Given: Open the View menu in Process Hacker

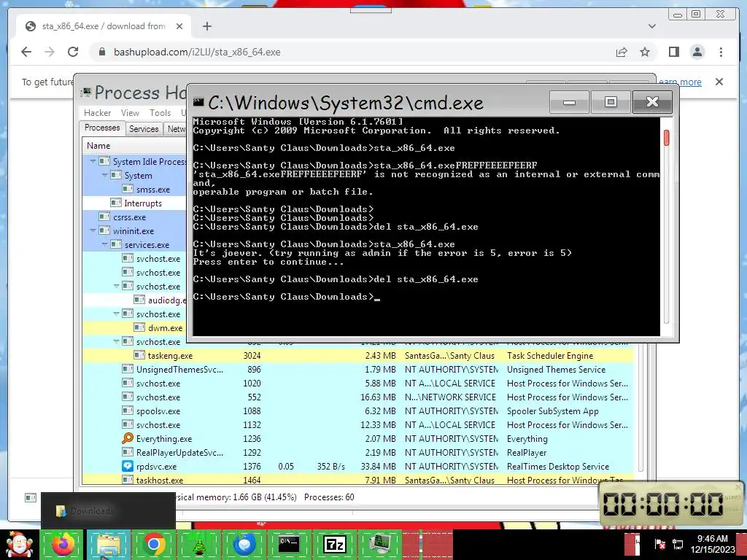Looking at the screenshot, I should coord(130,113).
